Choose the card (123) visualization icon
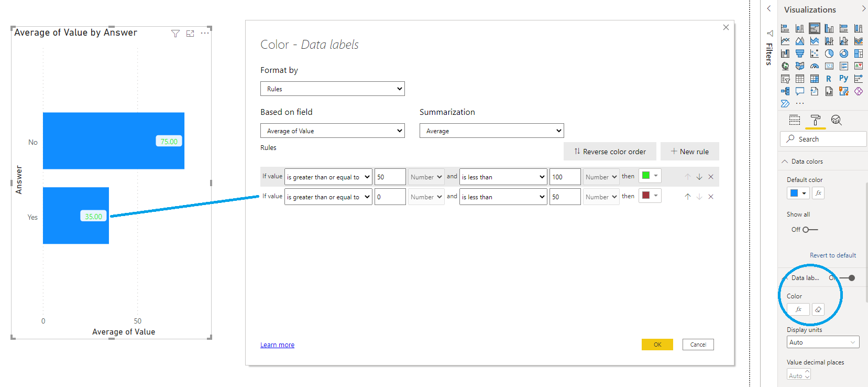The height and width of the screenshot is (387, 868). tap(829, 66)
